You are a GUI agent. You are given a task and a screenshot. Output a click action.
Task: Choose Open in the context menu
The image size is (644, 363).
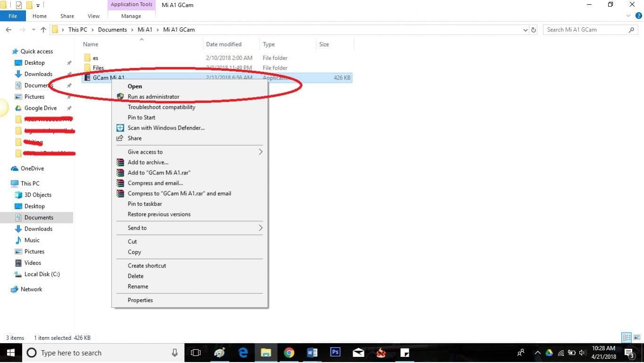(190, 86)
